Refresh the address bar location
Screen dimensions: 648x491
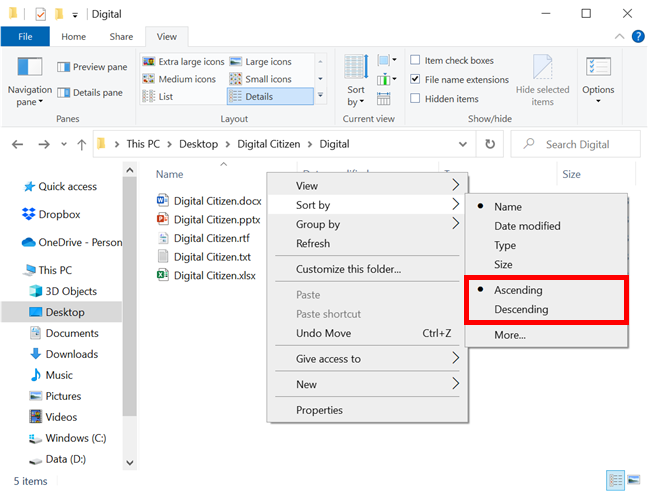click(x=490, y=144)
